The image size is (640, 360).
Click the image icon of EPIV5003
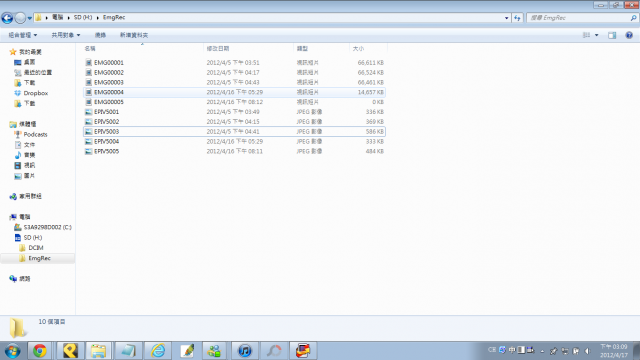click(x=88, y=131)
